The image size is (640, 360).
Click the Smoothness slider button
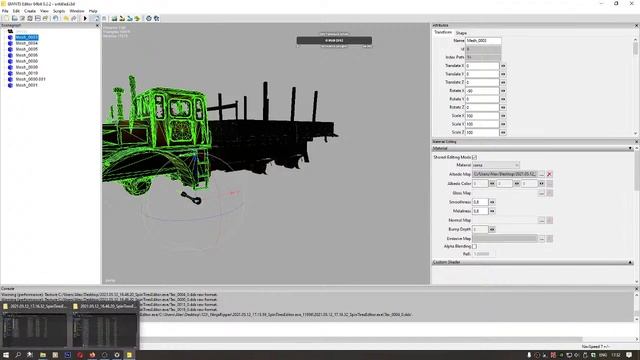[x=492, y=202]
